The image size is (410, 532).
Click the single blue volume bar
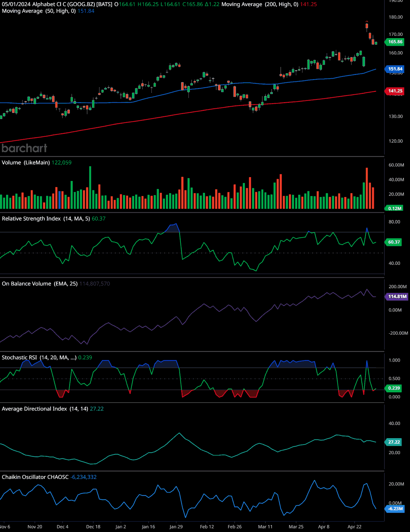pos(60,200)
